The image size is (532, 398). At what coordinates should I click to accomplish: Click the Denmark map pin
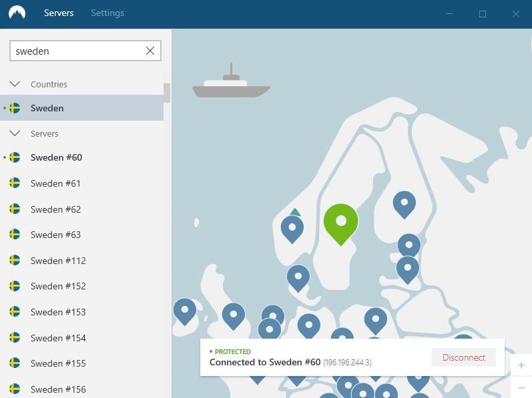click(298, 279)
